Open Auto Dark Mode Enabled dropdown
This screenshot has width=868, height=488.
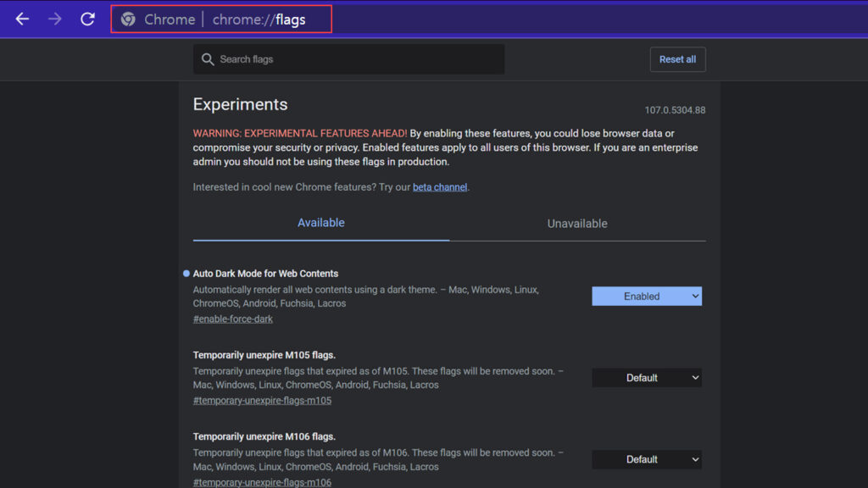647,296
